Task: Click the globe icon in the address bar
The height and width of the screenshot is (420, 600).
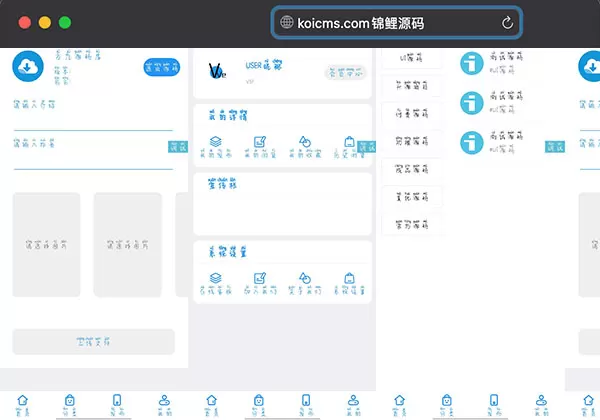Action: click(287, 22)
